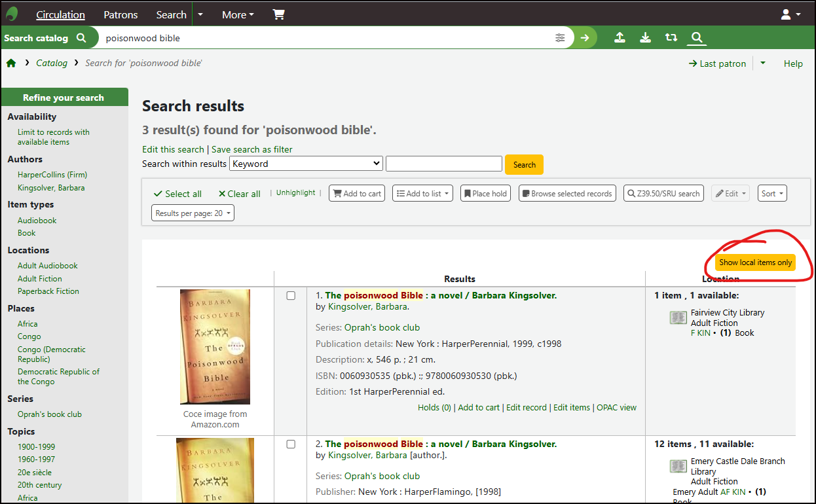The image size is (816, 504).
Task: Click Select all results
Action: [177, 194]
